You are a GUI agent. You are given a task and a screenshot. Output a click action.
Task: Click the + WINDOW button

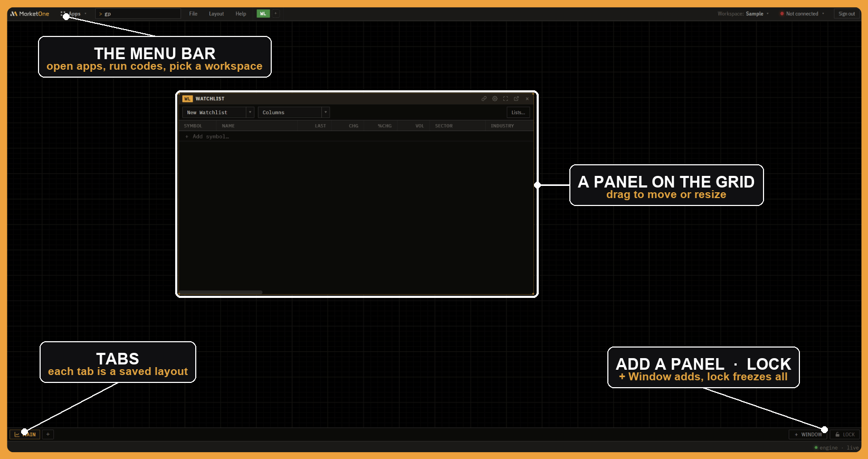[808, 435]
